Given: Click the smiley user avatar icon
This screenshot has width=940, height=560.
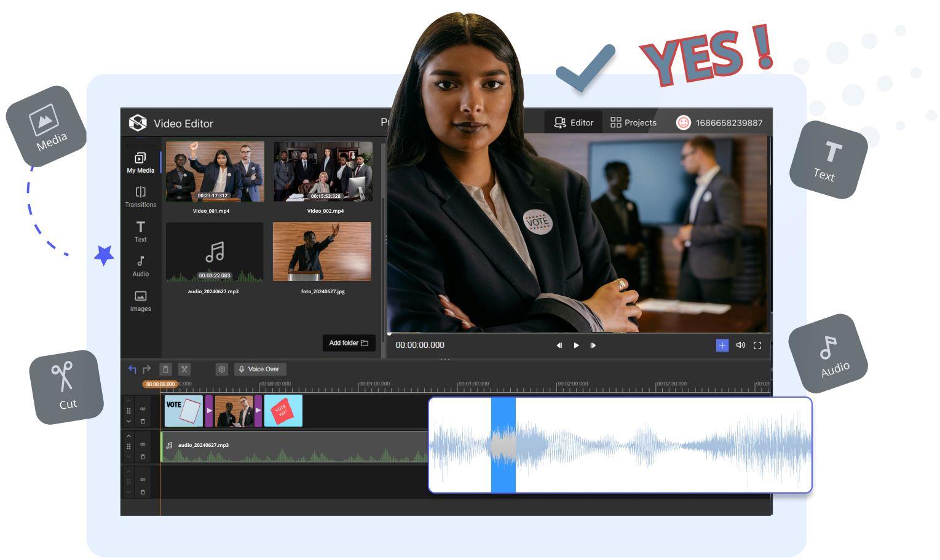Looking at the screenshot, I should coord(683,122).
